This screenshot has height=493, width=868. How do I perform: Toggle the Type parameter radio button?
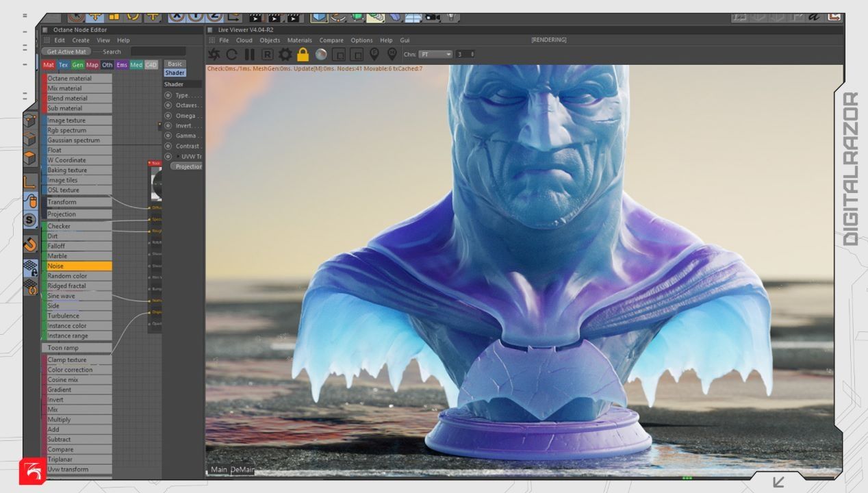point(168,95)
